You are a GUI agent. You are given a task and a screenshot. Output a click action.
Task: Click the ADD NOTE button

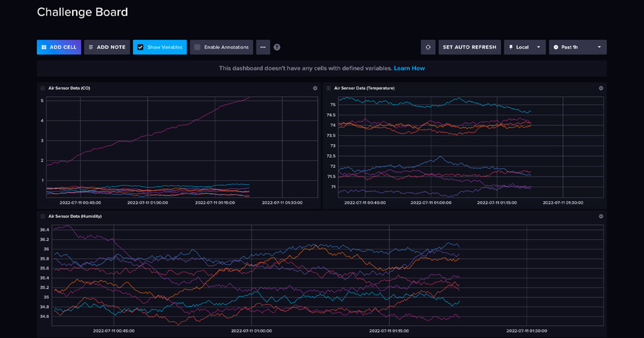click(x=107, y=47)
